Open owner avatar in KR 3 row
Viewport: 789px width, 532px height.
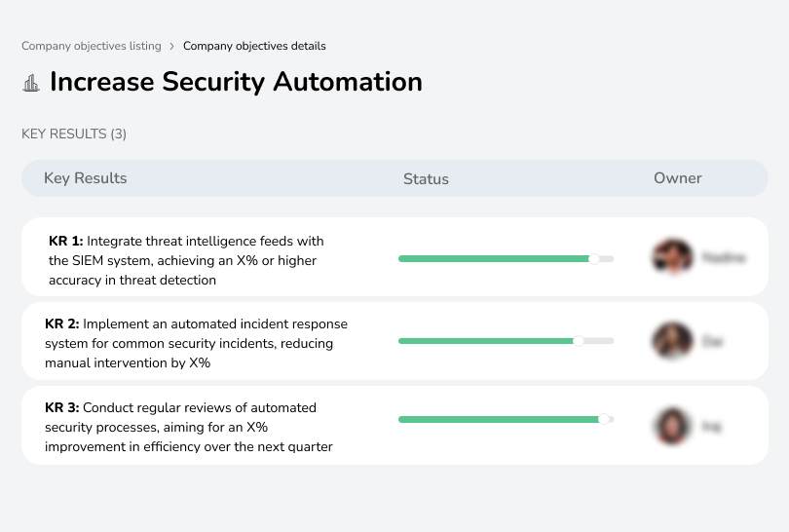672,427
